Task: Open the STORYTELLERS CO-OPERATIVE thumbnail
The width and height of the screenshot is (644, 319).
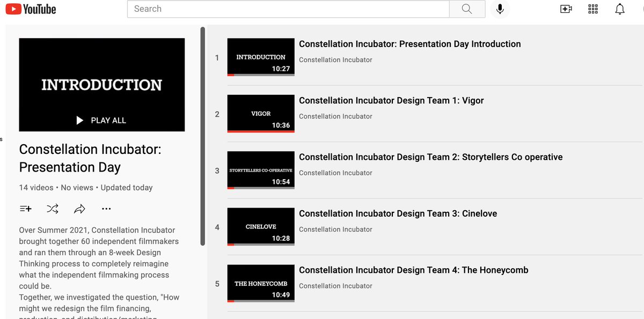Action: pos(261,170)
